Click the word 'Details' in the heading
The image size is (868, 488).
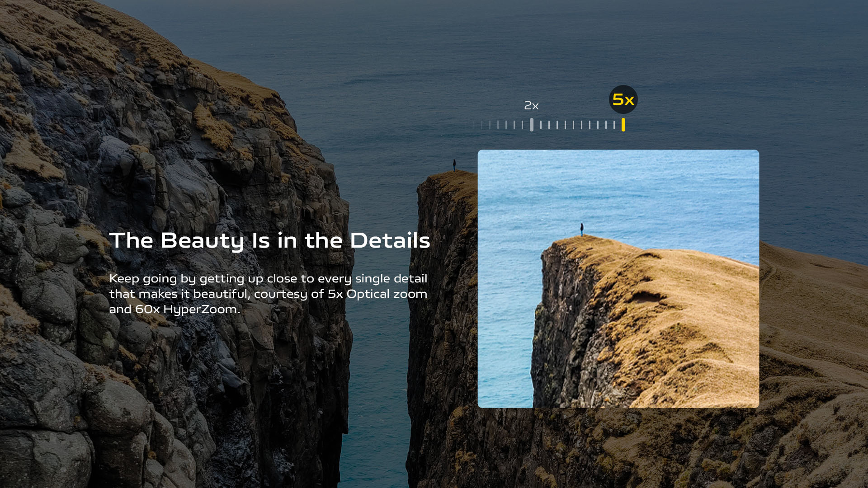point(390,240)
